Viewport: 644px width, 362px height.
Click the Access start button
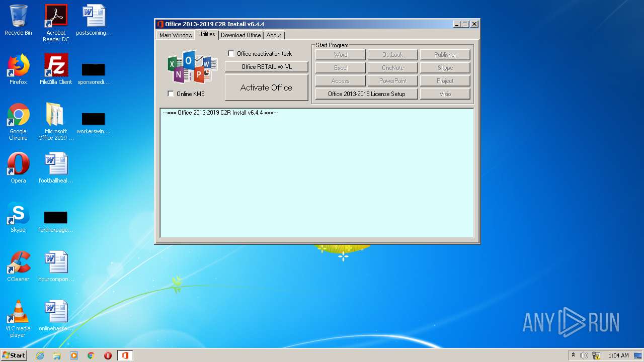coord(341,81)
